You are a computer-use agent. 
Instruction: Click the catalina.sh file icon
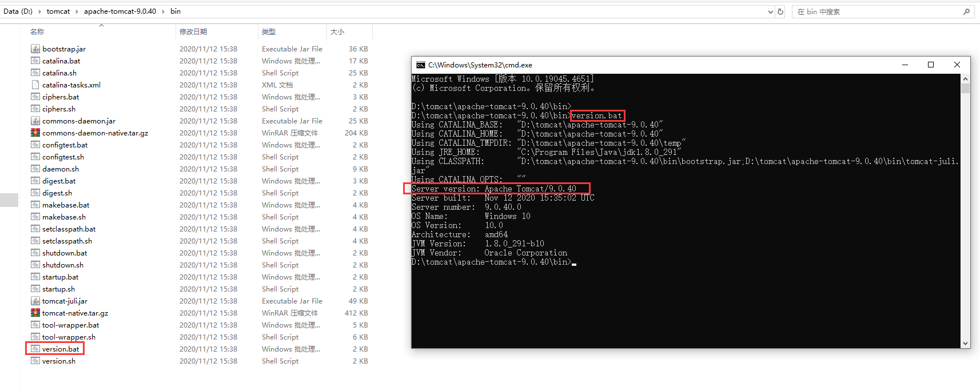pyautogui.click(x=35, y=73)
